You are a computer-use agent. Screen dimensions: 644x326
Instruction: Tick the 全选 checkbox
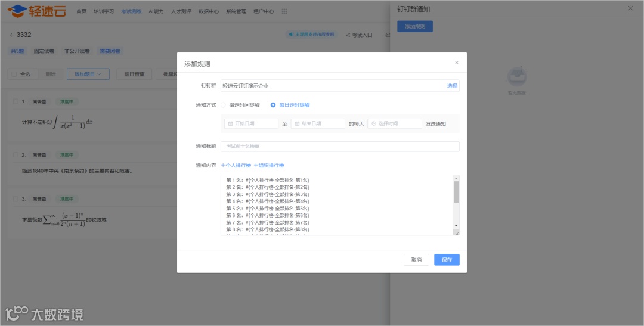[14, 74]
